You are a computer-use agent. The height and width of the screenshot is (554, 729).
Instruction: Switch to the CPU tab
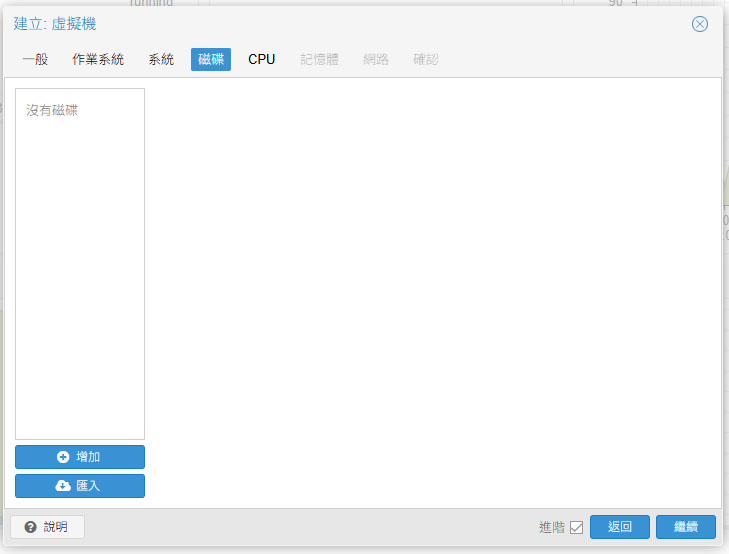click(262, 59)
